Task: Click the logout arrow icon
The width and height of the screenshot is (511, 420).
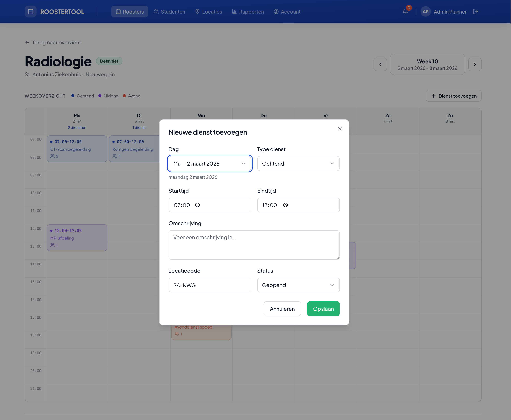Action: point(475,12)
